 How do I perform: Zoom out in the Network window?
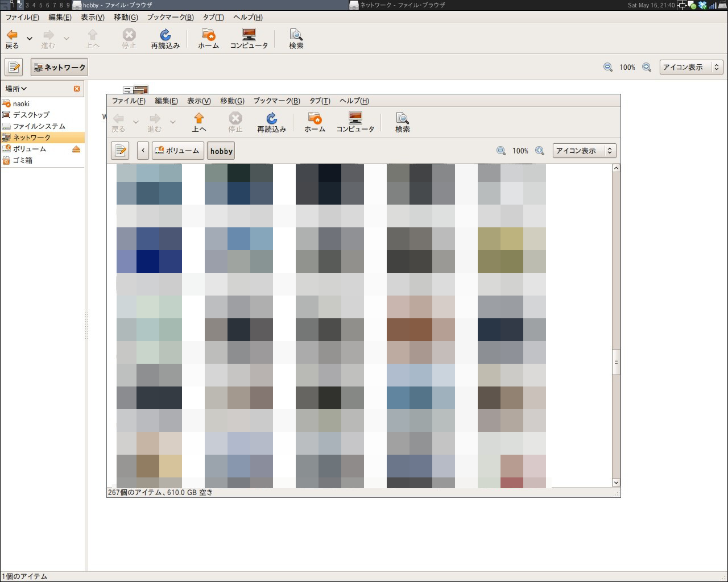[608, 67]
